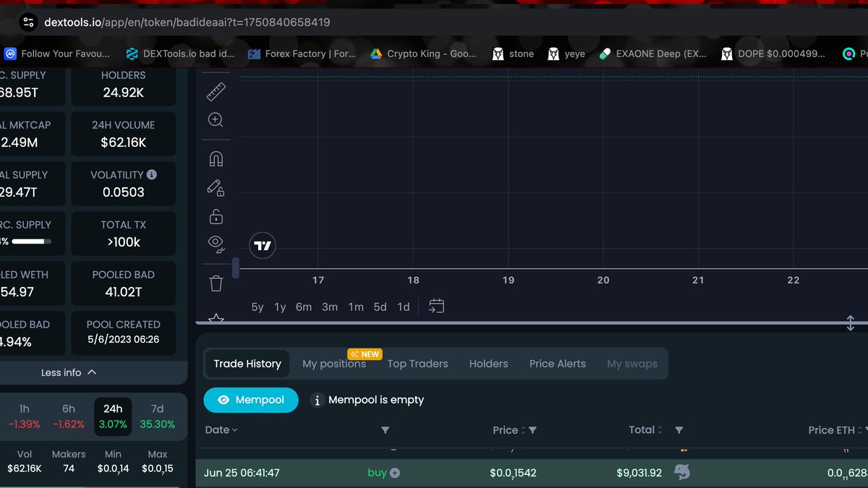Open the Price column filter funnel

click(533, 430)
